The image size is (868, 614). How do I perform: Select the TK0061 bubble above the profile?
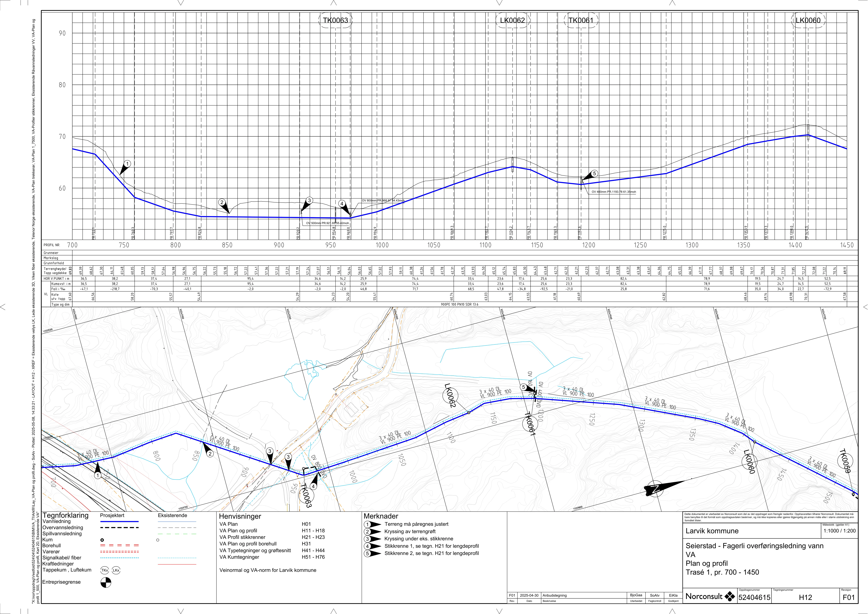click(x=581, y=21)
